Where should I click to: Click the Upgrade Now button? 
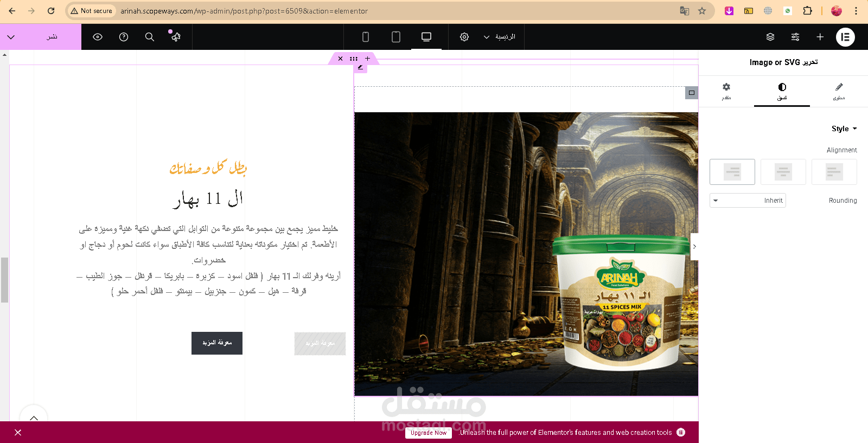point(429,433)
